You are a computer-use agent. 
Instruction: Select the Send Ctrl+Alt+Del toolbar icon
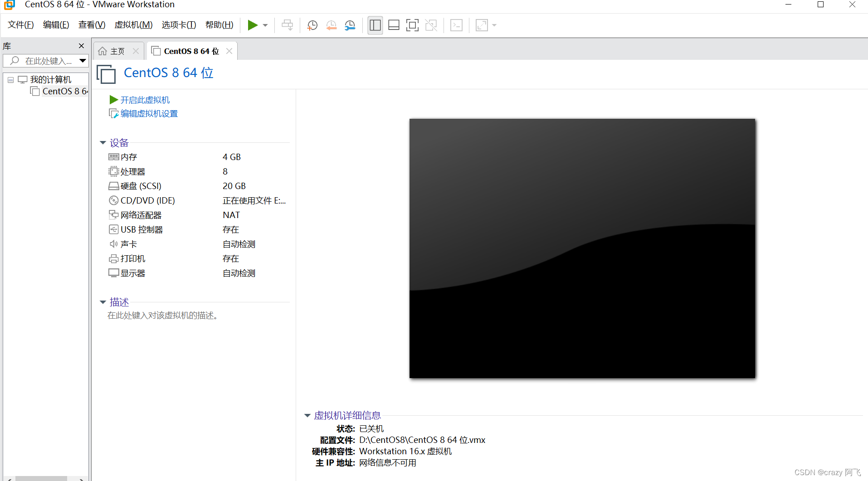(x=288, y=25)
